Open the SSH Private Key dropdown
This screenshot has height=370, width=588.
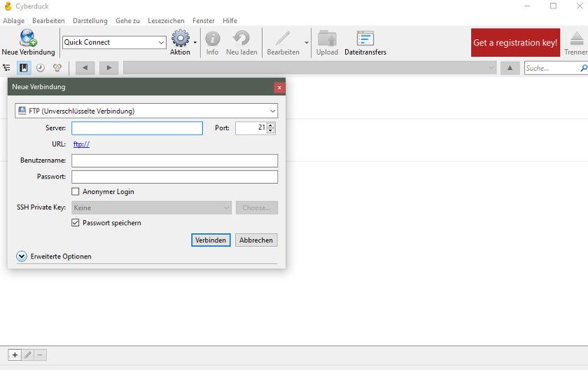tap(151, 207)
